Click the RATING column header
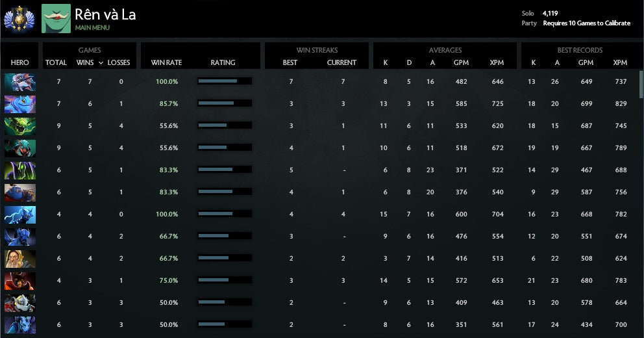The image size is (644, 338). (223, 63)
